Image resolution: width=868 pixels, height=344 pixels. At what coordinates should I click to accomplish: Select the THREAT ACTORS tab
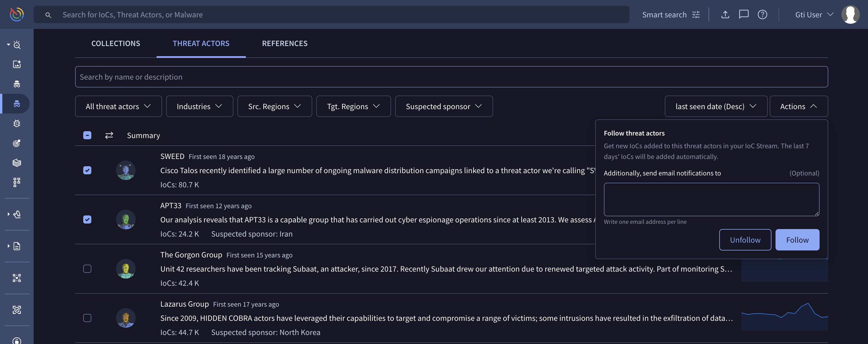(x=201, y=43)
